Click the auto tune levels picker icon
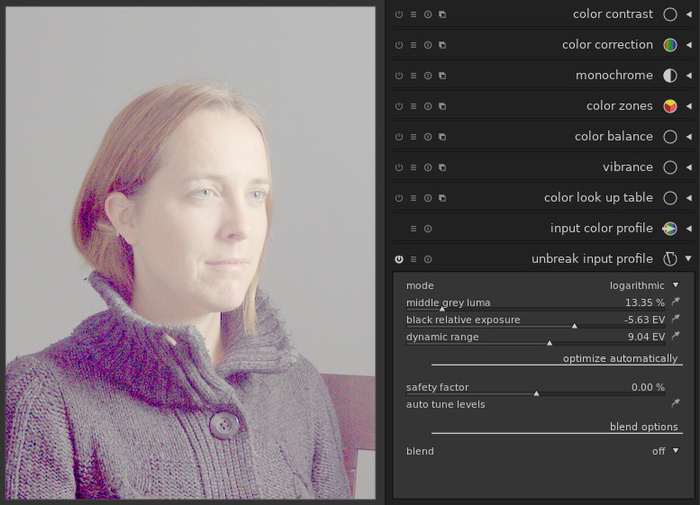700x505 pixels. 676,404
